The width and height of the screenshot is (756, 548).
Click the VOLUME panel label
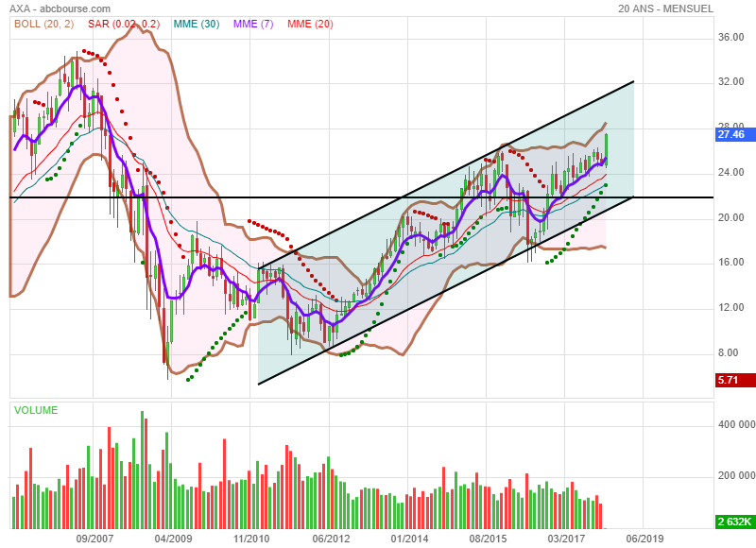(x=36, y=410)
